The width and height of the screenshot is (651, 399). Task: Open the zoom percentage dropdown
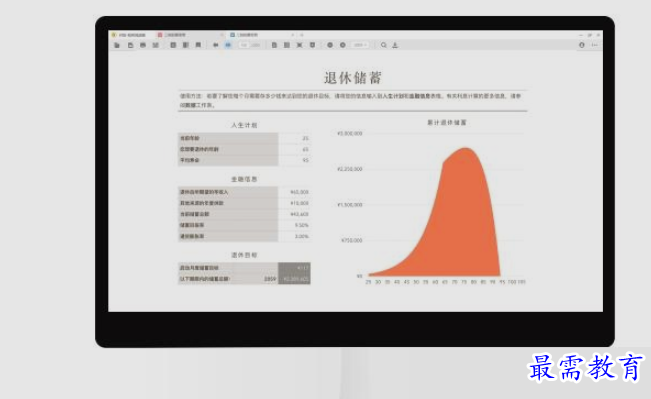click(x=360, y=45)
